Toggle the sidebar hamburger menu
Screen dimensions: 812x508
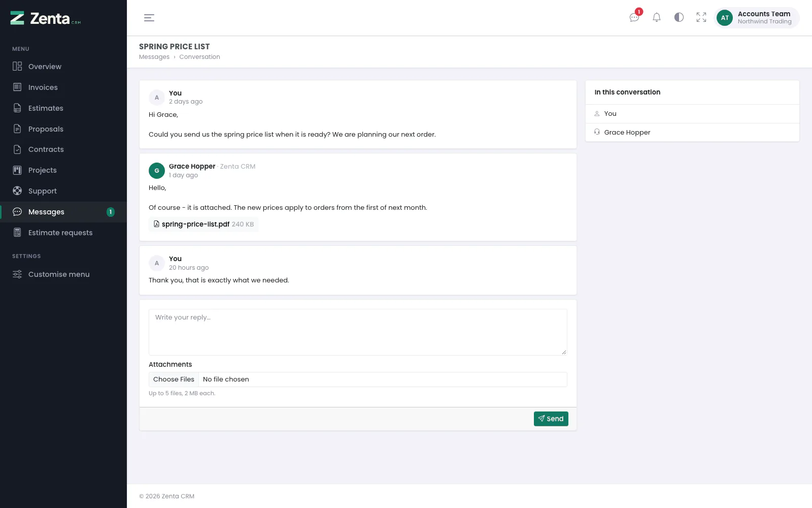(x=149, y=18)
